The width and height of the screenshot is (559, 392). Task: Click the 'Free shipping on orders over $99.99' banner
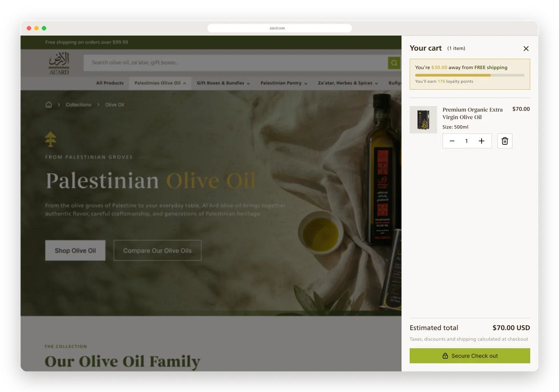point(87,42)
